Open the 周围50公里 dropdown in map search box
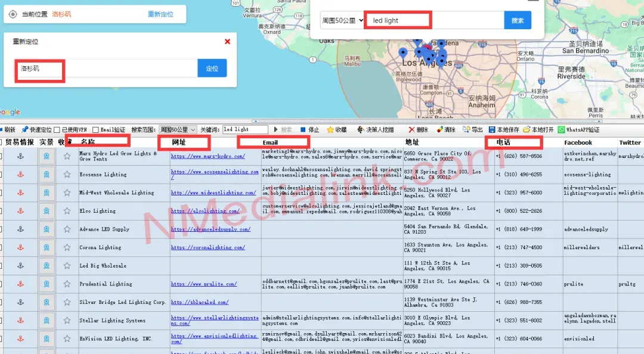The image size is (644, 354). tap(342, 20)
